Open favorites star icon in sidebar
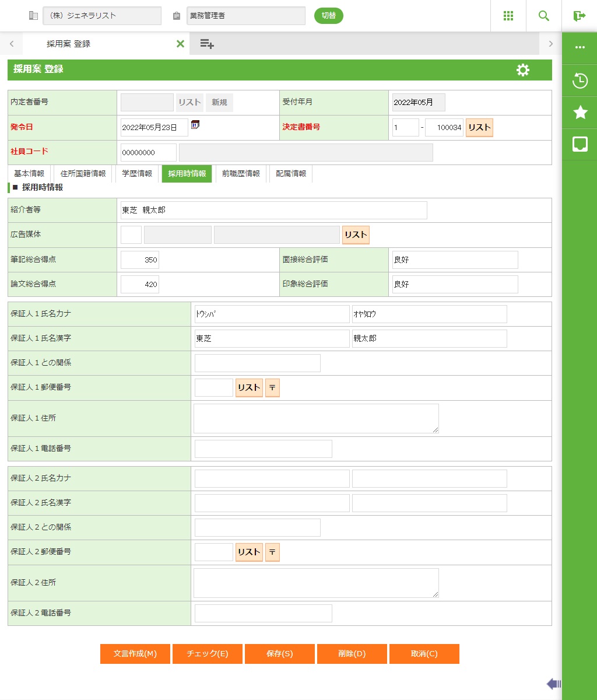 click(x=580, y=113)
